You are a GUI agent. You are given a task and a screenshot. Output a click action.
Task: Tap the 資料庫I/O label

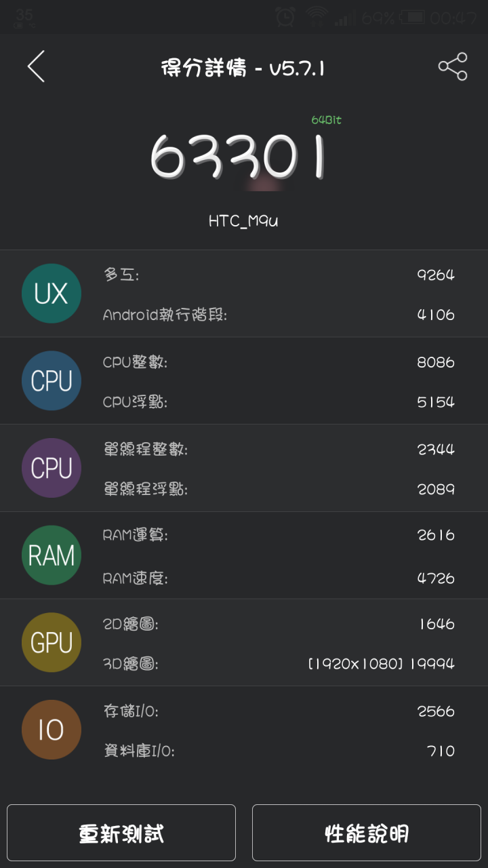[139, 751]
